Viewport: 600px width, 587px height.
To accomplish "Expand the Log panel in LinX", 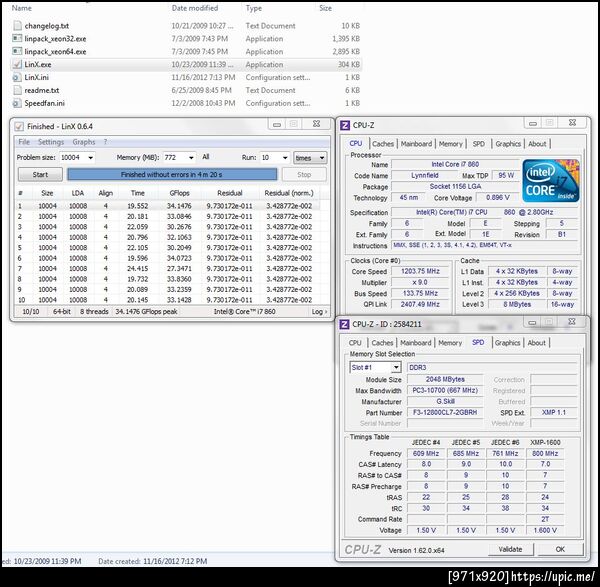I will pyautogui.click(x=319, y=311).
